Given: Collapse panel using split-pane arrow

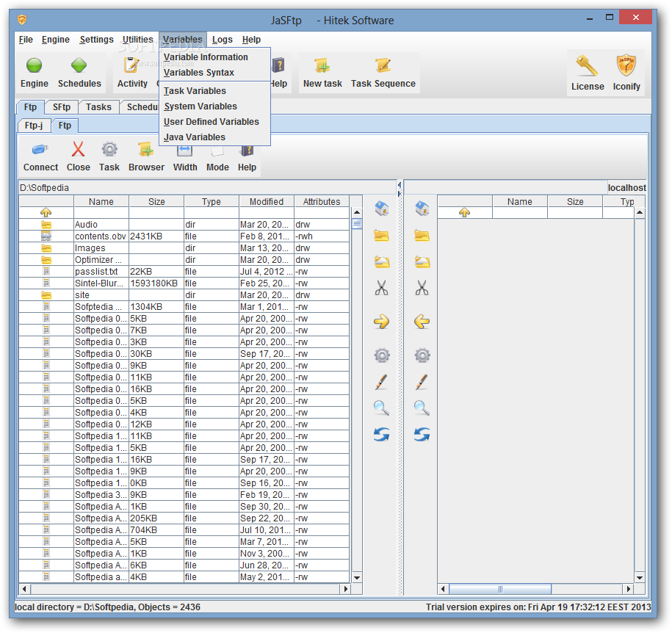Looking at the screenshot, I should pos(400,185).
